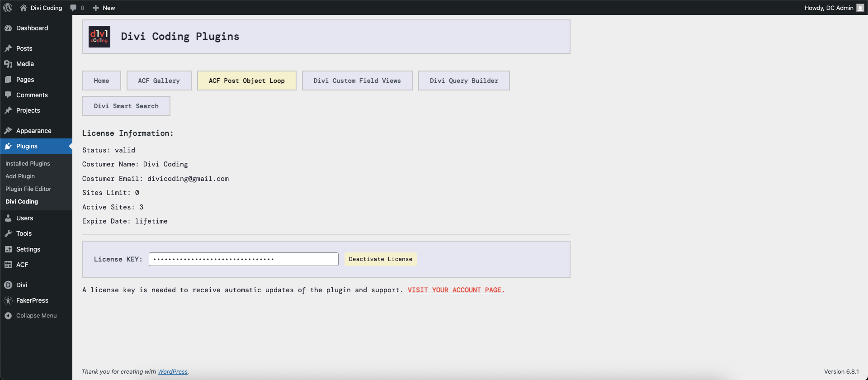Click the Divi Coding Plugins heading
868x380 pixels.
click(x=180, y=37)
